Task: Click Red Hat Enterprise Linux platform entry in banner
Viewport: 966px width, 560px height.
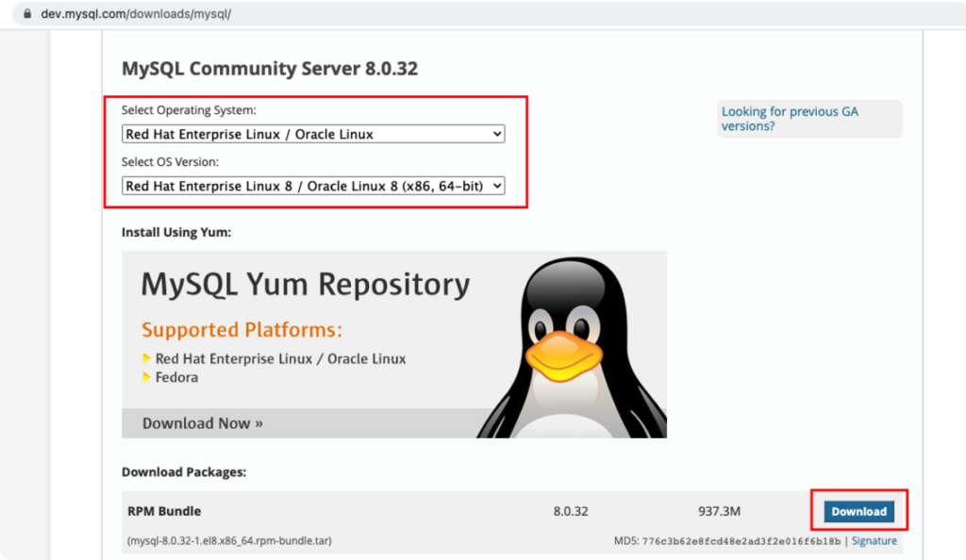Action: [280, 359]
